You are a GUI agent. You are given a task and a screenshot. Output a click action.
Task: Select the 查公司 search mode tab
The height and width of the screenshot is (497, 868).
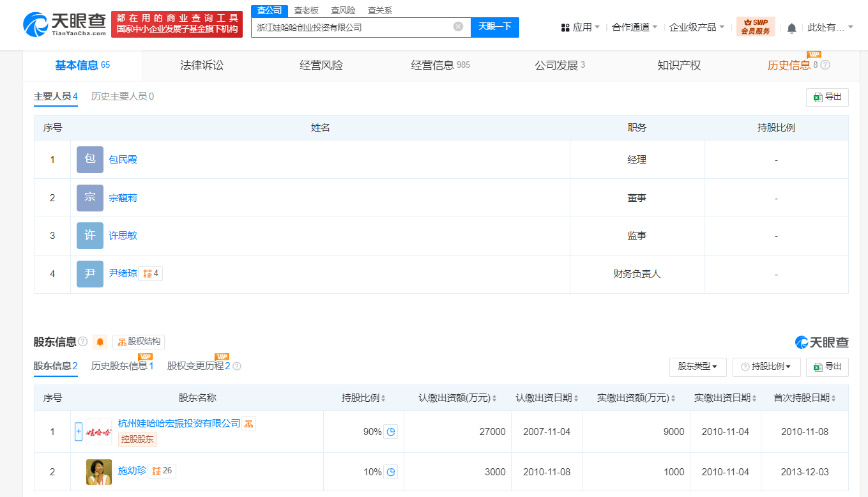coord(270,11)
